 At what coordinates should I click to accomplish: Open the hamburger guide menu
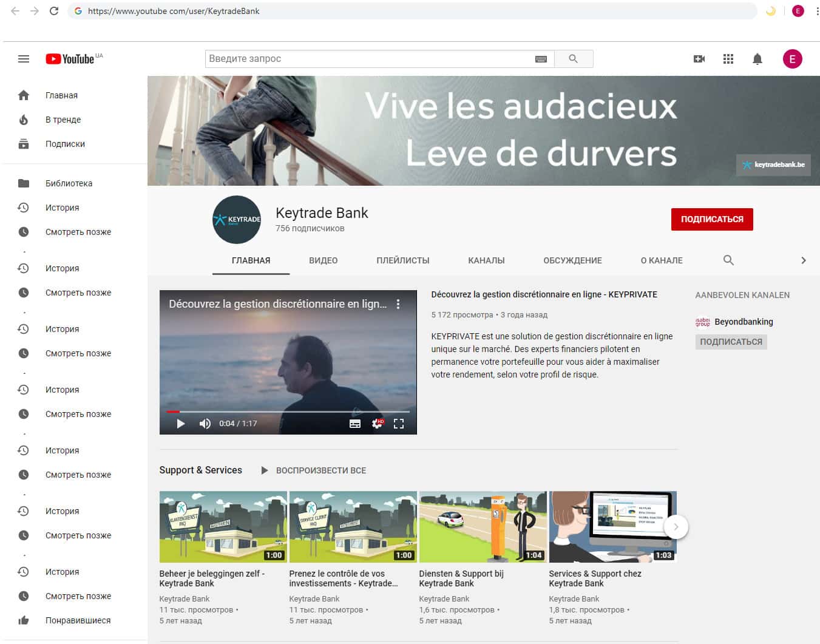24,59
